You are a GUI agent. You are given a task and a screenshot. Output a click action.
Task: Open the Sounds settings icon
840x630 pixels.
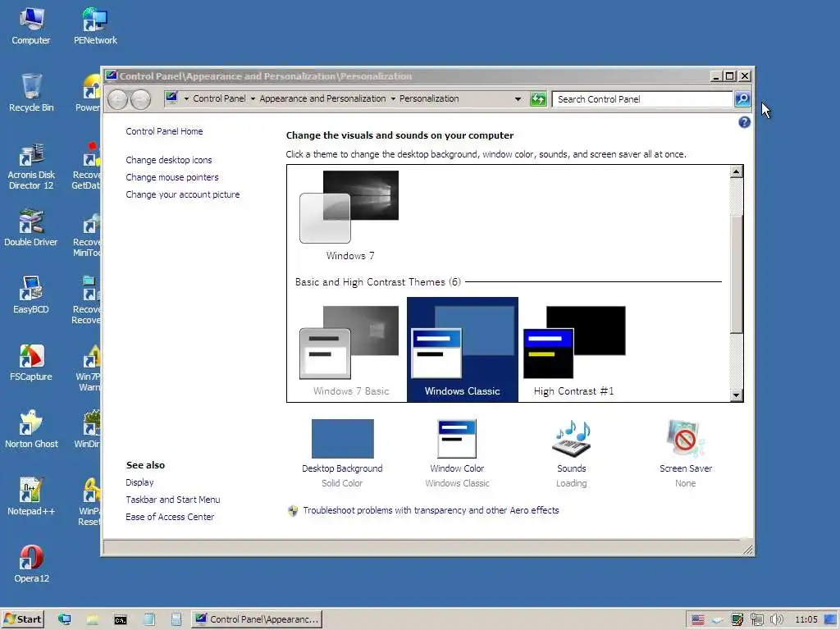(571, 438)
